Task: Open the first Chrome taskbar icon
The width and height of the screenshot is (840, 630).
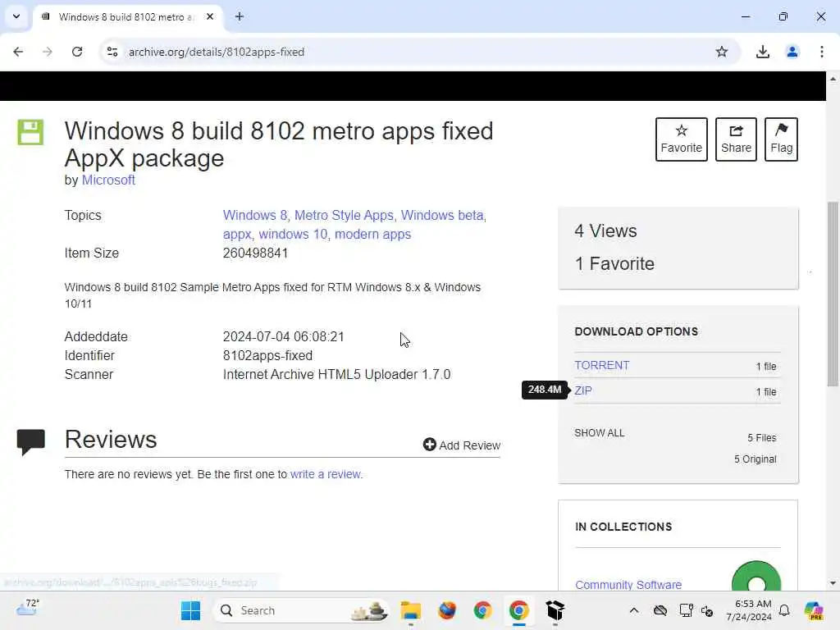Action: [482, 610]
